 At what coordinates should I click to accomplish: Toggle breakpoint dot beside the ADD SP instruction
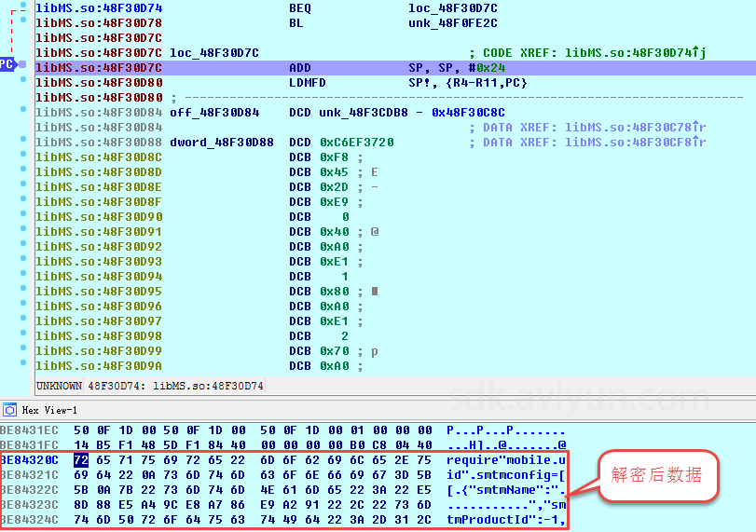click(22, 64)
